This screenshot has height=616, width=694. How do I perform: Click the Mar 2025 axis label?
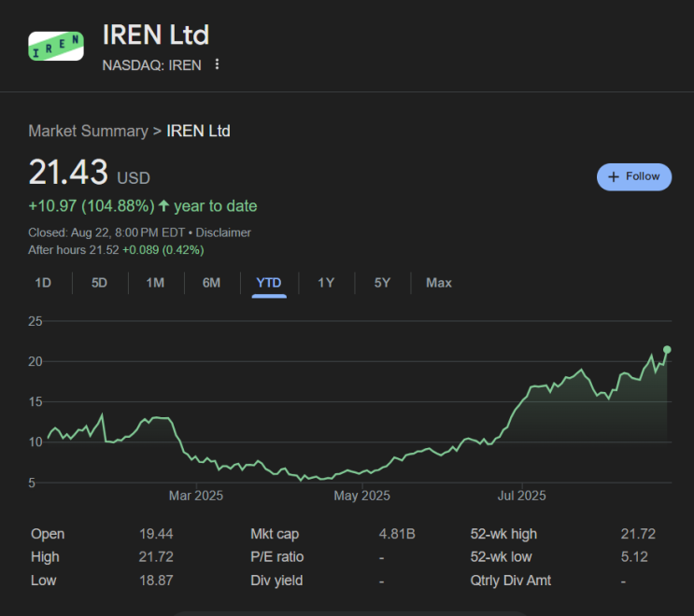tap(195, 496)
